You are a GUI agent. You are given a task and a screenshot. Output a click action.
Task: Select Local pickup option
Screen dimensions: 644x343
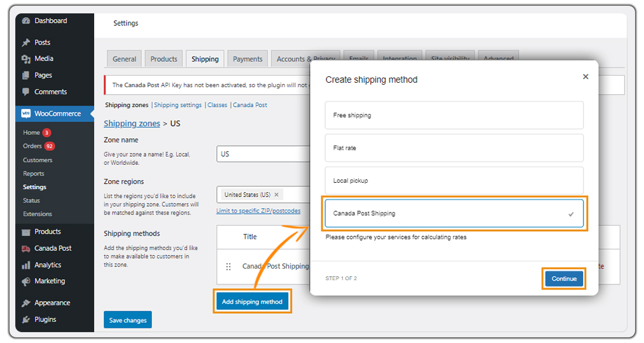click(x=454, y=181)
